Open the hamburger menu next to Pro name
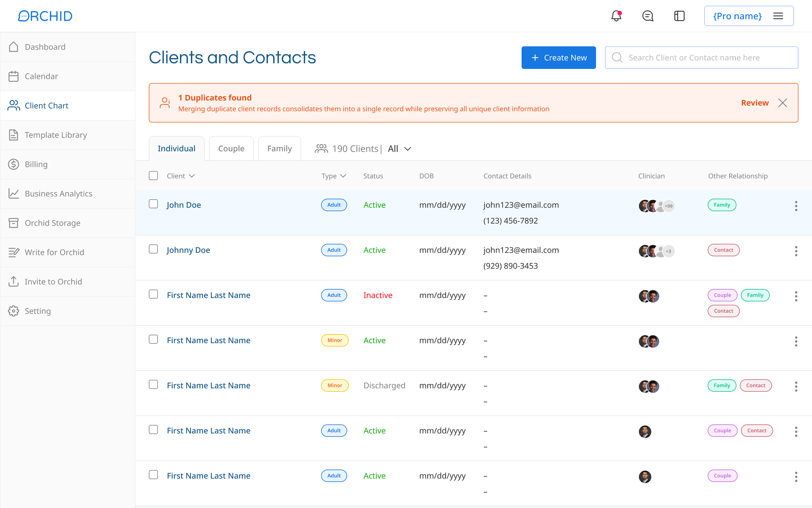The height and width of the screenshot is (508, 812). [778, 16]
